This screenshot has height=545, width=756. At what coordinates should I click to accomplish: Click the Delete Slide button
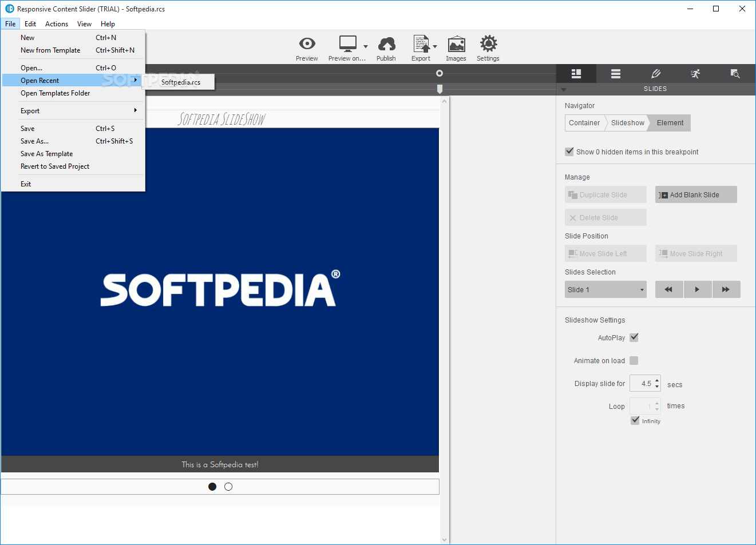click(x=605, y=217)
